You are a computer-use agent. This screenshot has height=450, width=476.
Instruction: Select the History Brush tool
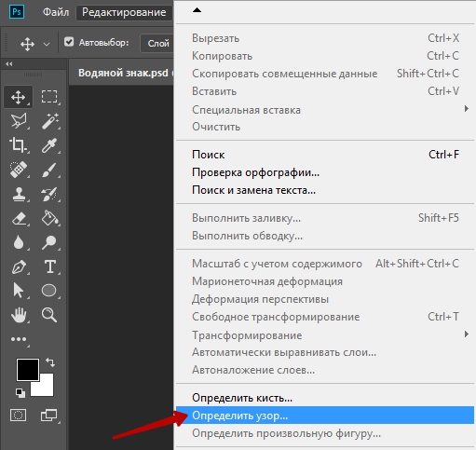tap(49, 194)
